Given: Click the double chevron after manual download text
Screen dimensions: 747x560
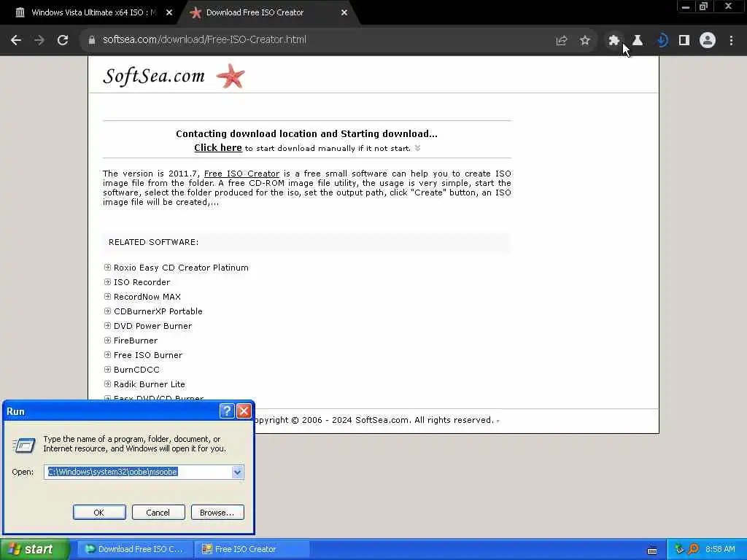Looking at the screenshot, I should tap(418, 148).
